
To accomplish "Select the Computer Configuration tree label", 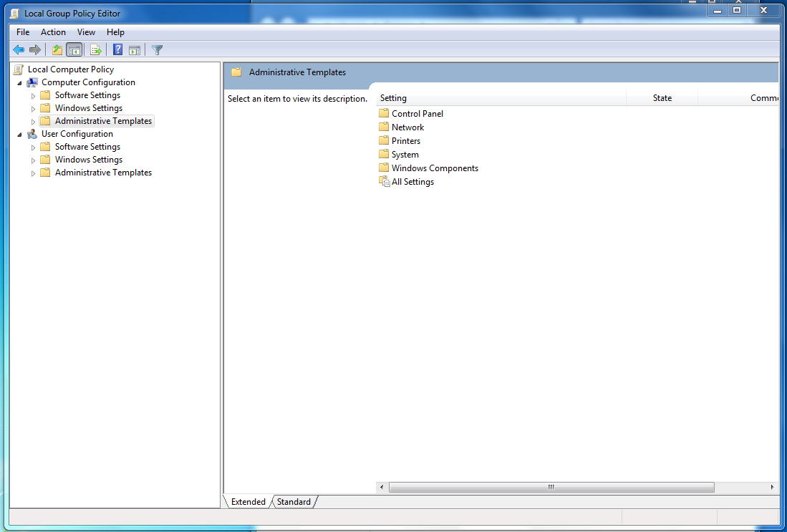I will [x=88, y=82].
